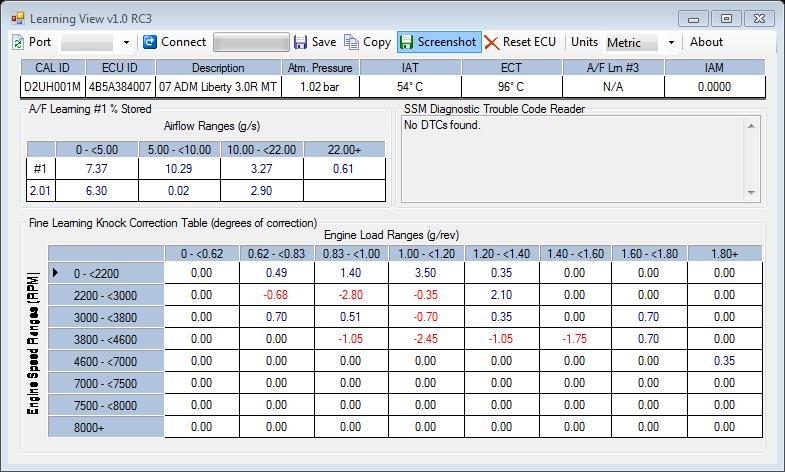The height and width of the screenshot is (472, 785).
Task: Click the 1.00 - <1.20 load column header
Action: (425, 254)
